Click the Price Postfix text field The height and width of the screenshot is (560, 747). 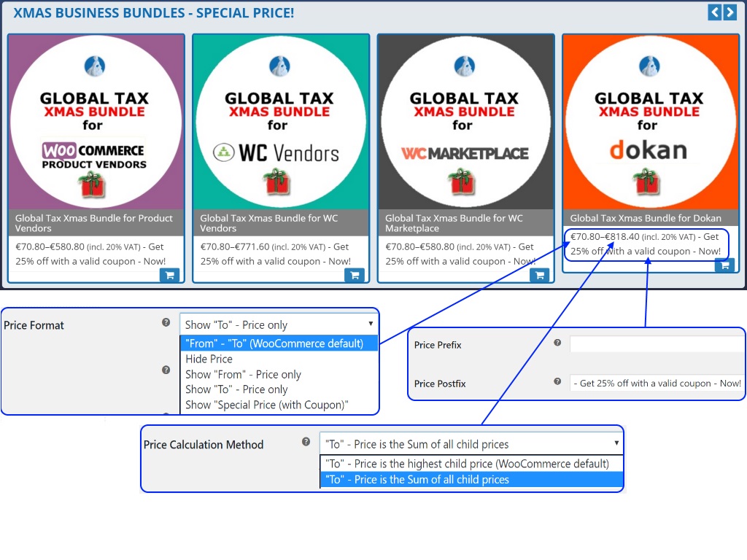pyautogui.click(x=657, y=383)
